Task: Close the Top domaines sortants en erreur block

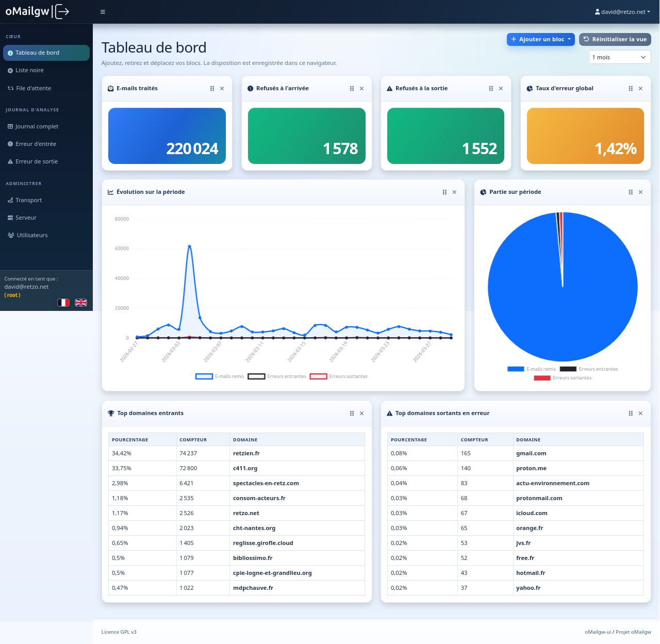Action: tap(640, 414)
